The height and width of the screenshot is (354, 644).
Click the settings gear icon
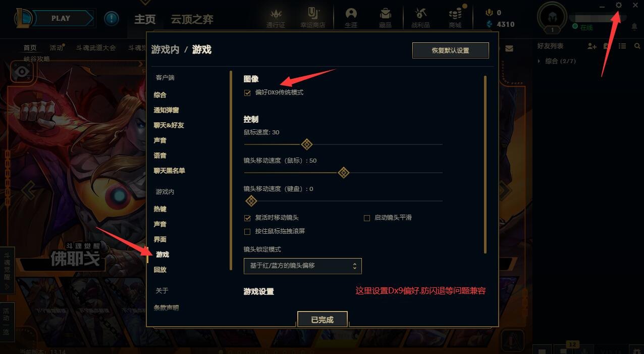pos(619,5)
